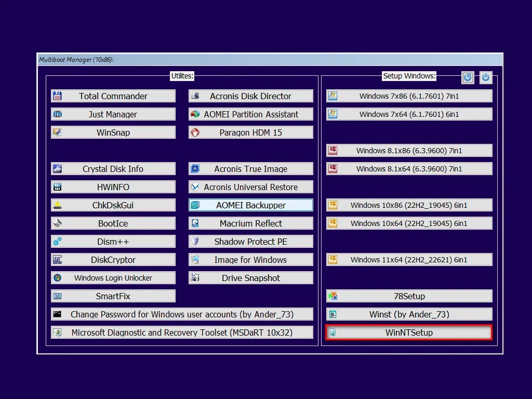Click the Windows 11x64 setup icon

click(332, 259)
